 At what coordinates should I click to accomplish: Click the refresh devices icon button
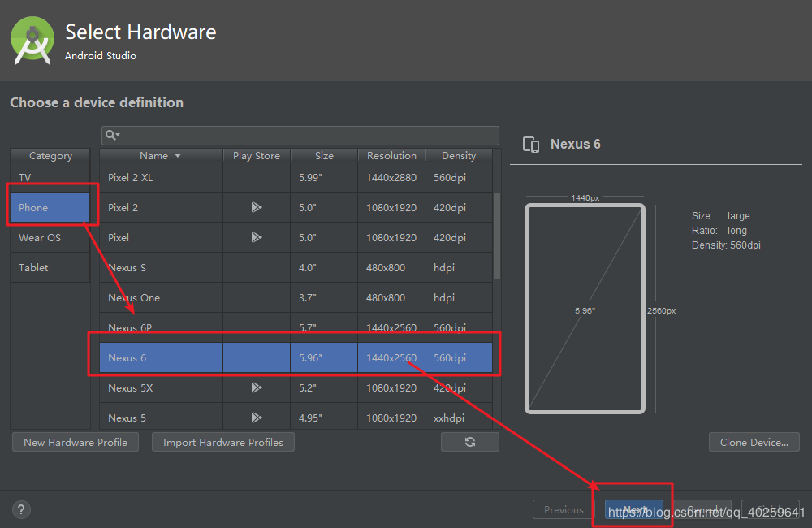[x=469, y=442]
